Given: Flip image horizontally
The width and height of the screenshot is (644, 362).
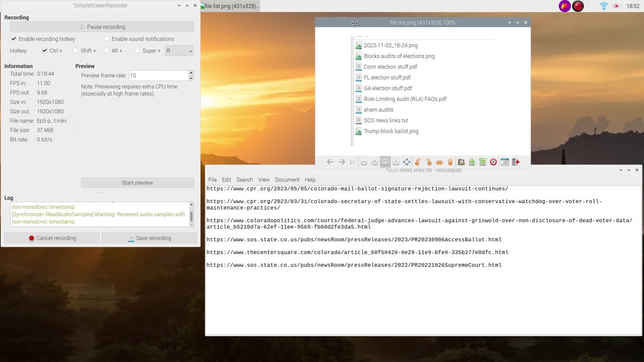Looking at the screenshot, I should click(439, 162).
